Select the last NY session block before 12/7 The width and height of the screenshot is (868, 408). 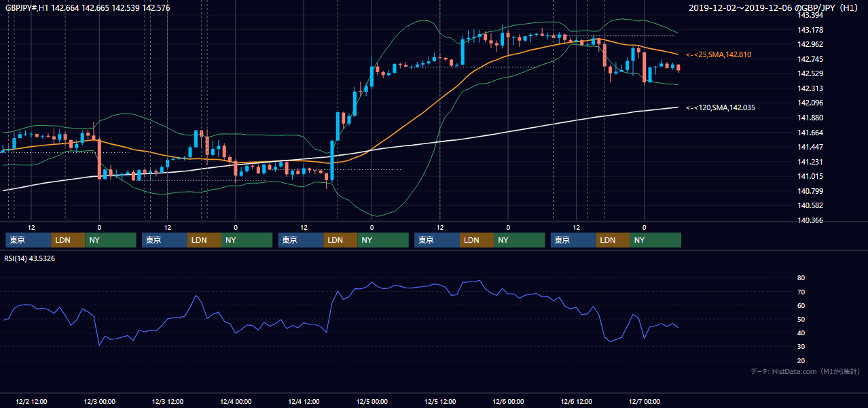pos(655,240)
